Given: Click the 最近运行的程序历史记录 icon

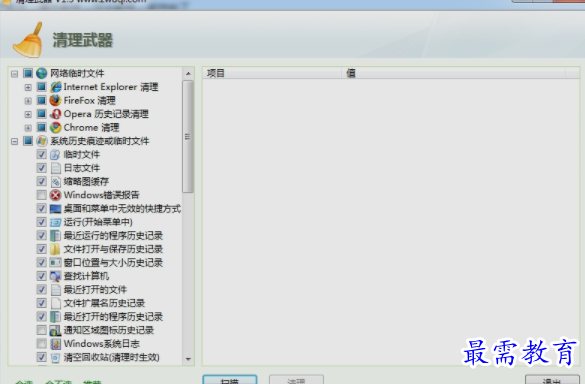Looking at the screenshot, I should 55,235.
